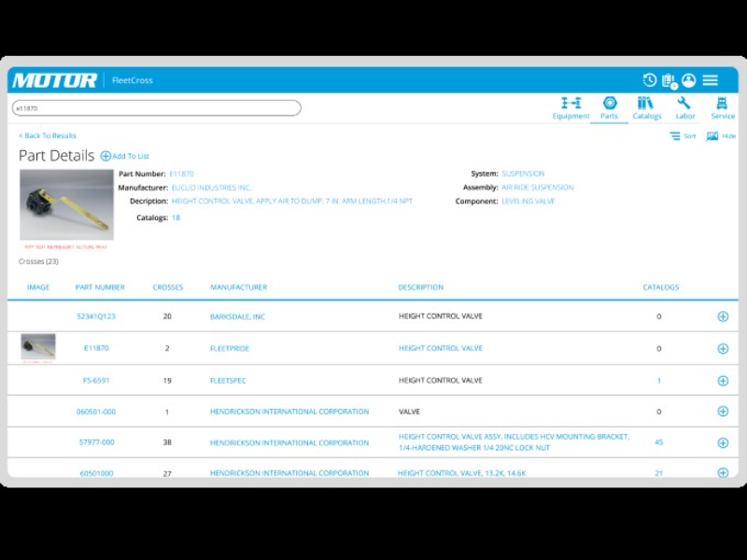Switch to the Catalogs tab
The height and width of the screenshot is (560, 747).
click(x=646, y=108)
